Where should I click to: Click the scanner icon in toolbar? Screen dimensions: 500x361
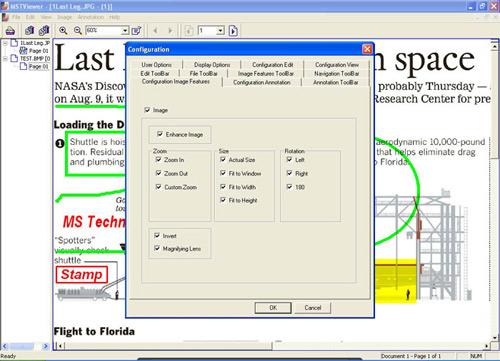click(x=10, y=31)
